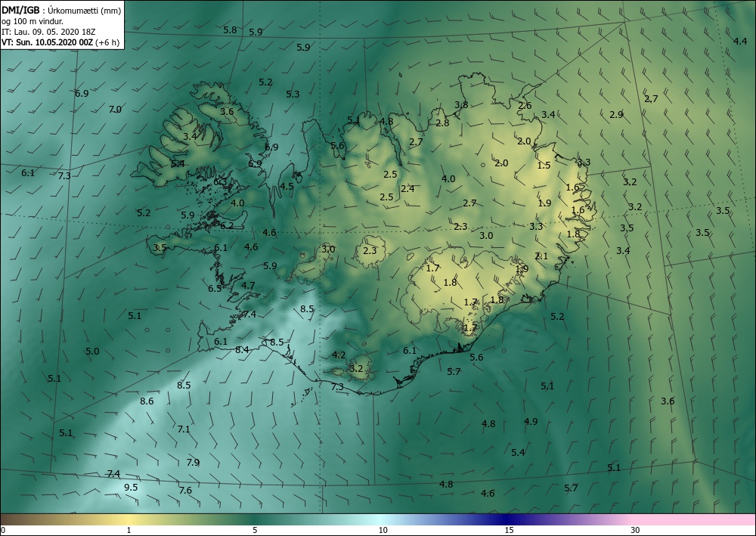Select the 8.6 precipitable water value
Screen dimensions: 756x536
click(147, 401)
